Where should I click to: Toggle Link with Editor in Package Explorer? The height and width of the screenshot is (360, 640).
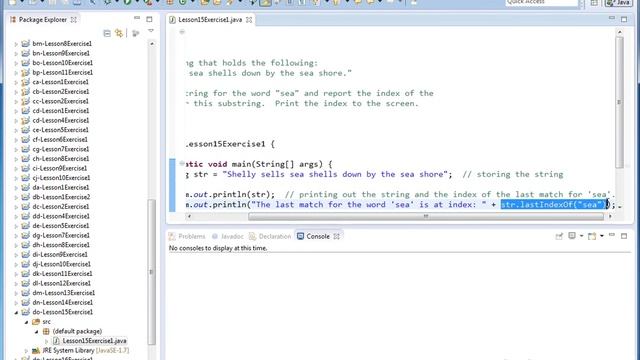click(119, 33)
